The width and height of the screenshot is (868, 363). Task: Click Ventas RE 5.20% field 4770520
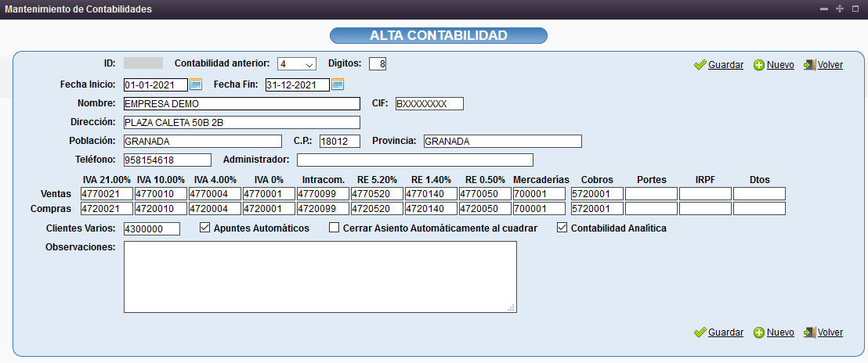(x=378, y=194)
